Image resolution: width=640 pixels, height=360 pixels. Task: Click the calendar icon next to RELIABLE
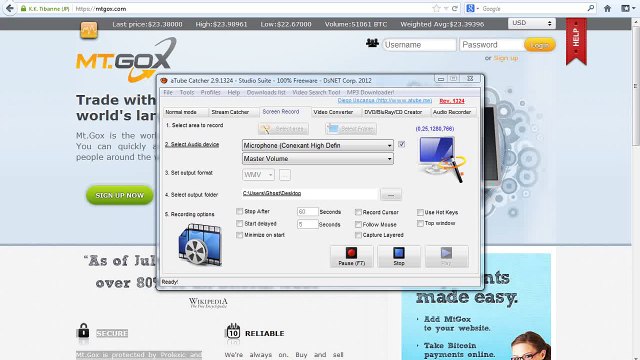coord(233,331)
